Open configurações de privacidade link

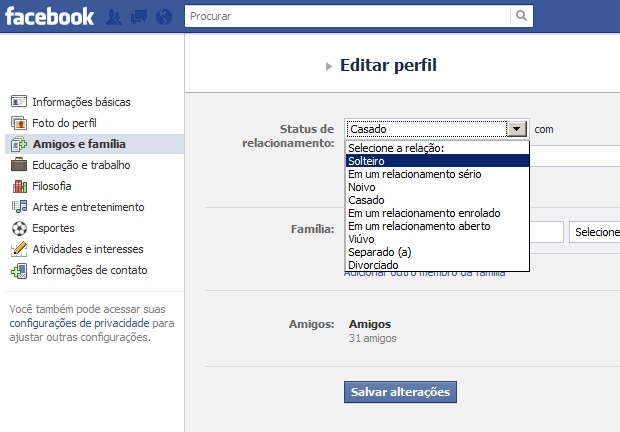coord(79,323)
